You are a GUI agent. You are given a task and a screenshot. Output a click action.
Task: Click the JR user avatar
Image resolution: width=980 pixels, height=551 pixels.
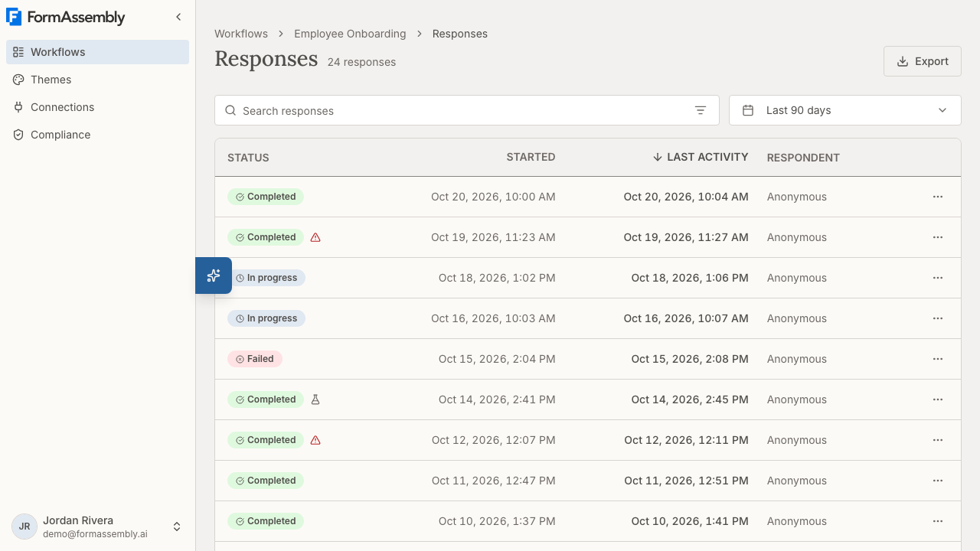tap(24, 527)
